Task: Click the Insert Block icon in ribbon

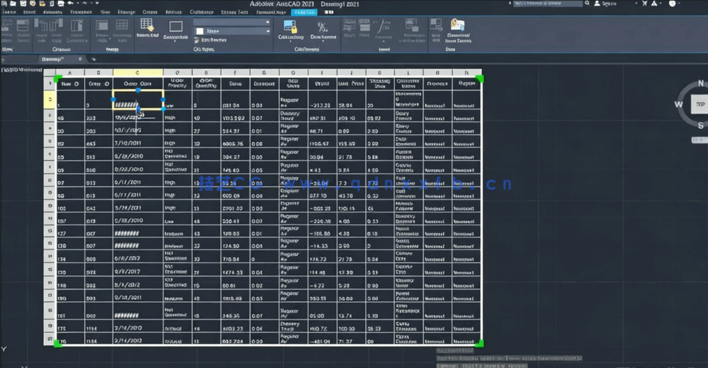Action: point(349,26)
